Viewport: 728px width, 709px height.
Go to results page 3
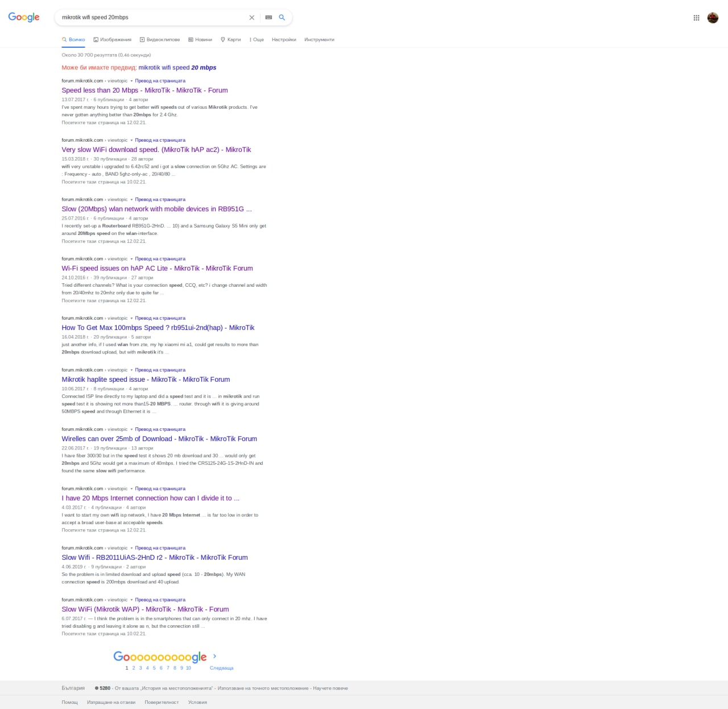click(140, 668)
